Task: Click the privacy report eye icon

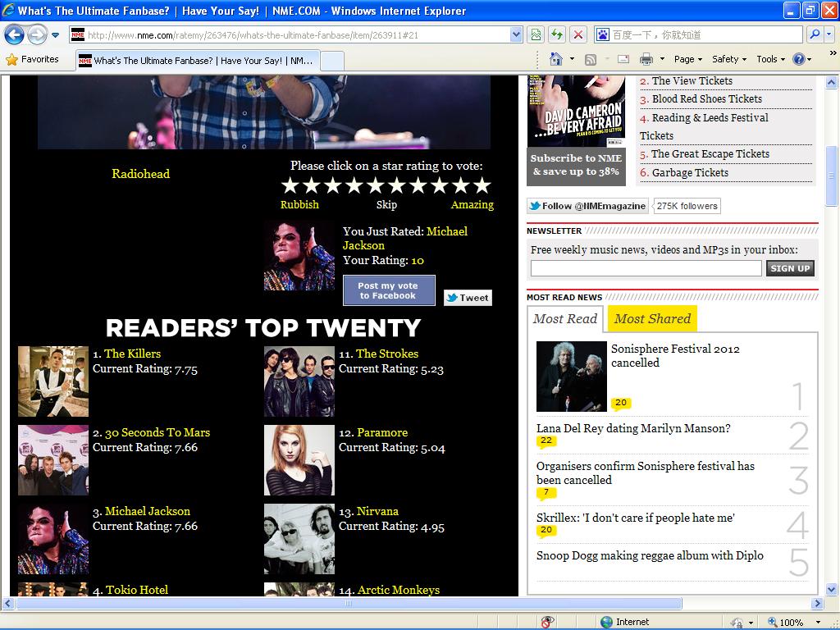Action: point(547,622)
